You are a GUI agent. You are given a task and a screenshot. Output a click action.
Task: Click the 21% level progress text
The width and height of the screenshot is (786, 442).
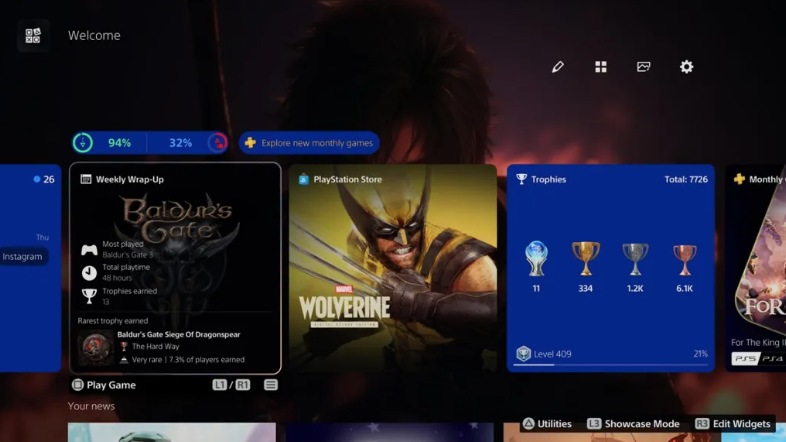700,354
